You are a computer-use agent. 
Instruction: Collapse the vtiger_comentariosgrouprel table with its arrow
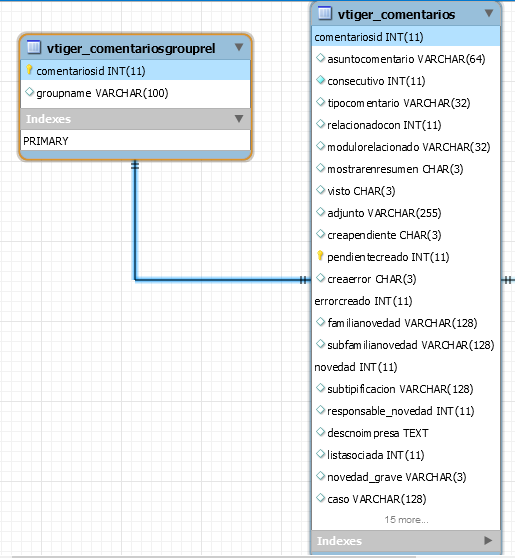click(x=239, y=47)
